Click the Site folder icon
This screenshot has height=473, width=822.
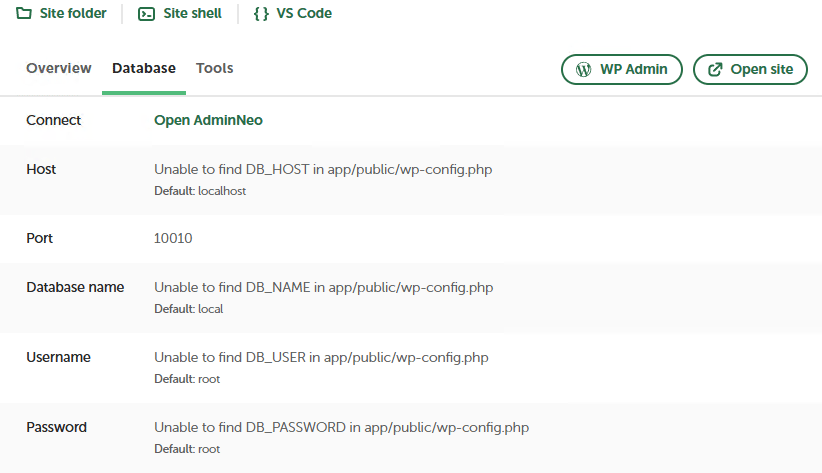point(24,14)
